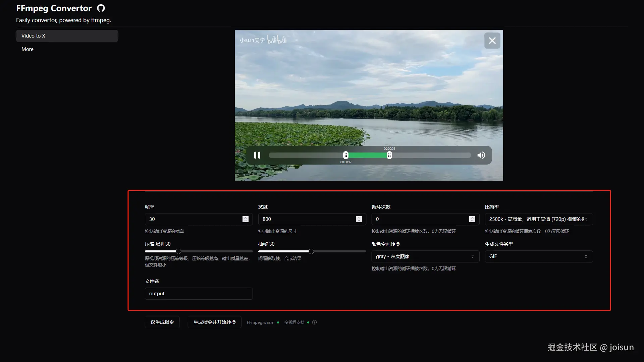The width and height of the screenshot is (644, 362).
Task: Click the 仅生成指令 button
Action: coord(162,322)
